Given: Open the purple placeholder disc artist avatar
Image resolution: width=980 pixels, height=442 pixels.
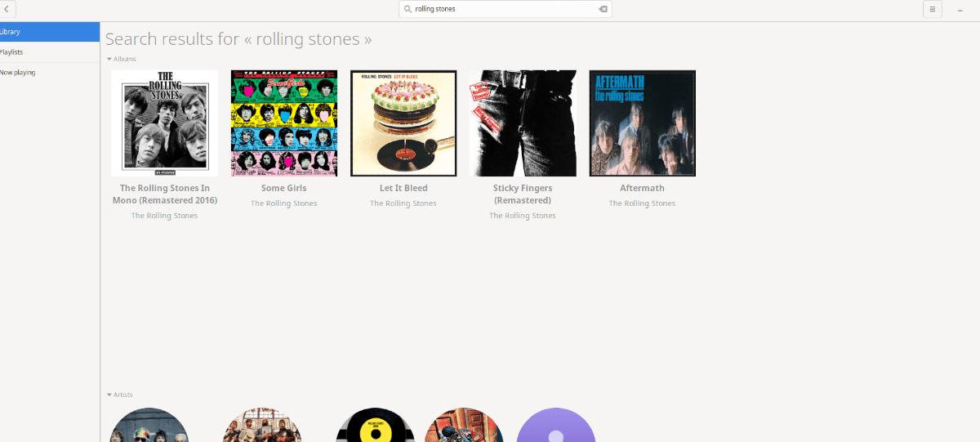Looking at the screenshot, I should 556,426.
